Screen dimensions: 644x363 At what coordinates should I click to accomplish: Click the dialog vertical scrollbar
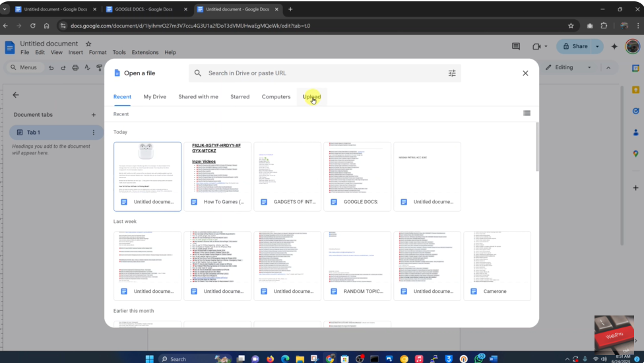[537, 147]
